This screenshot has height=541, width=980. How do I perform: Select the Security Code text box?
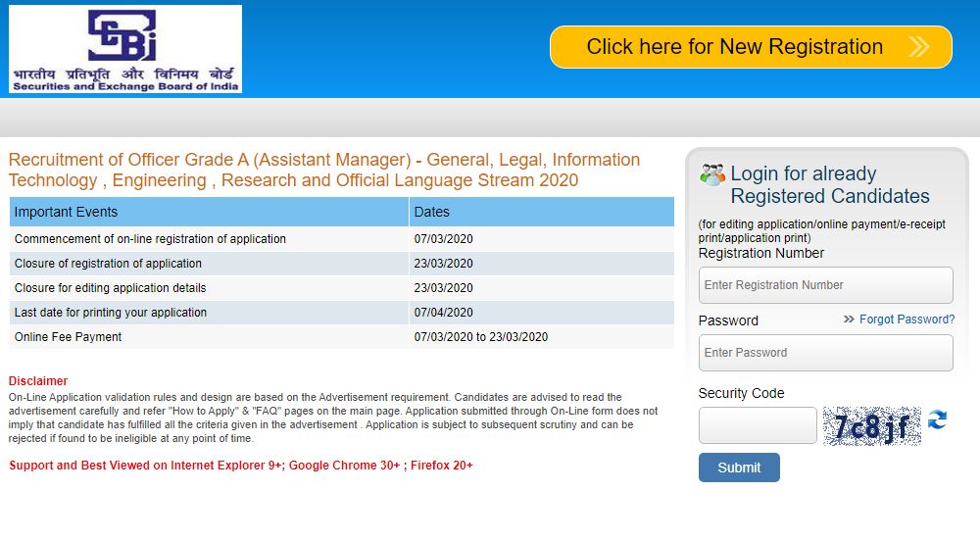click(757, 426)
